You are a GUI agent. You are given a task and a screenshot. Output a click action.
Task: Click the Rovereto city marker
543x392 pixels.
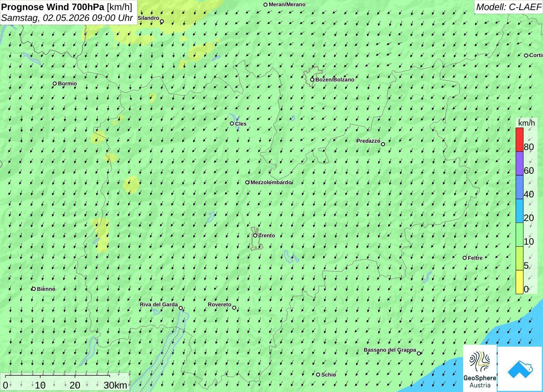coord(234,308)
